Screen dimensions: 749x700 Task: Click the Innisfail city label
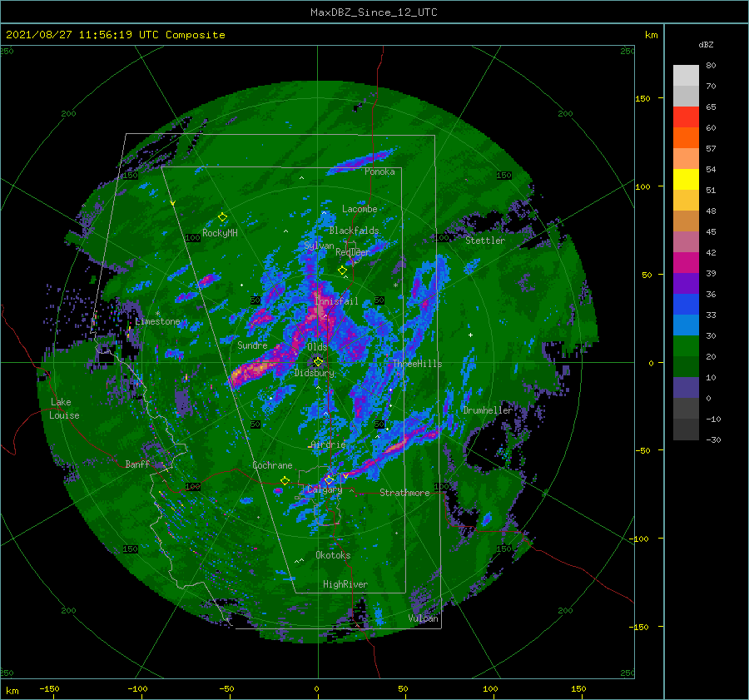336,301
